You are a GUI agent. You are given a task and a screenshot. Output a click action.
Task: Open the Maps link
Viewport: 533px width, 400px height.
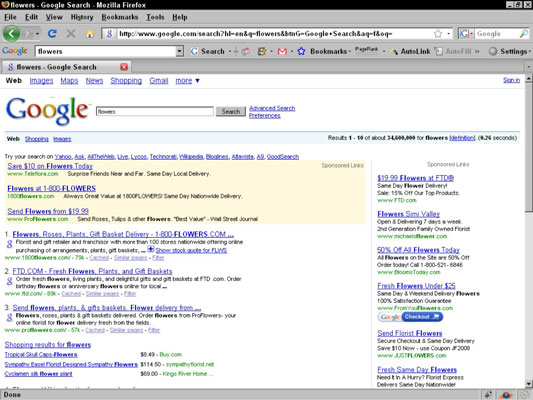69,81
